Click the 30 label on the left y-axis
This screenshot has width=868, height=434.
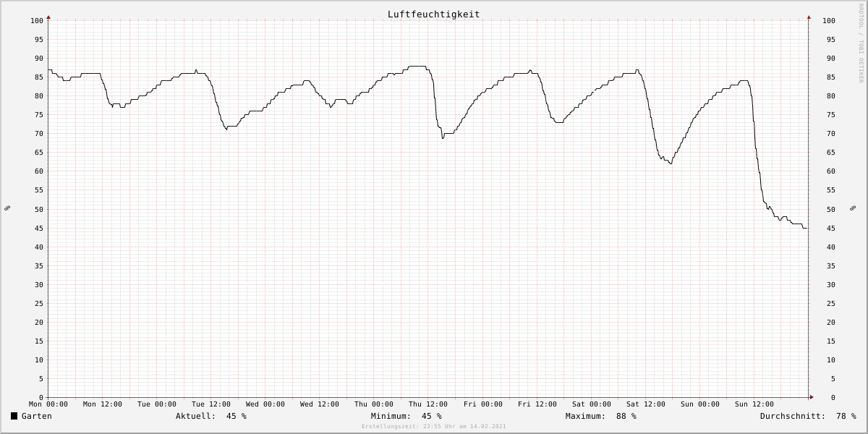point(39,284)
